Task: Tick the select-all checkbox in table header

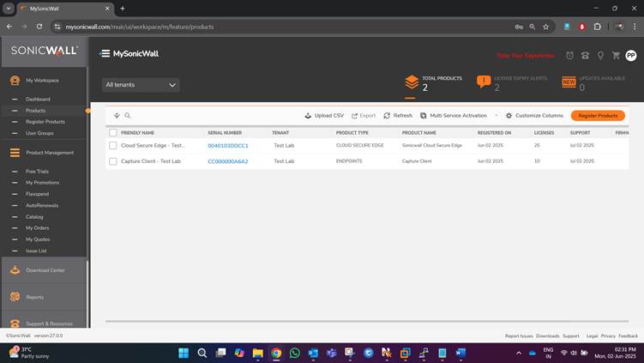Action: [113, 133]
